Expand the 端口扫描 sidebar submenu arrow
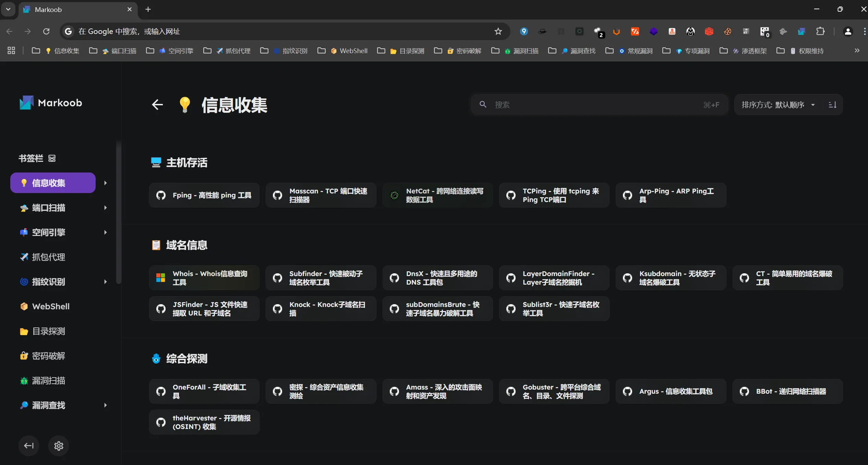 click(x=106, y=207)
